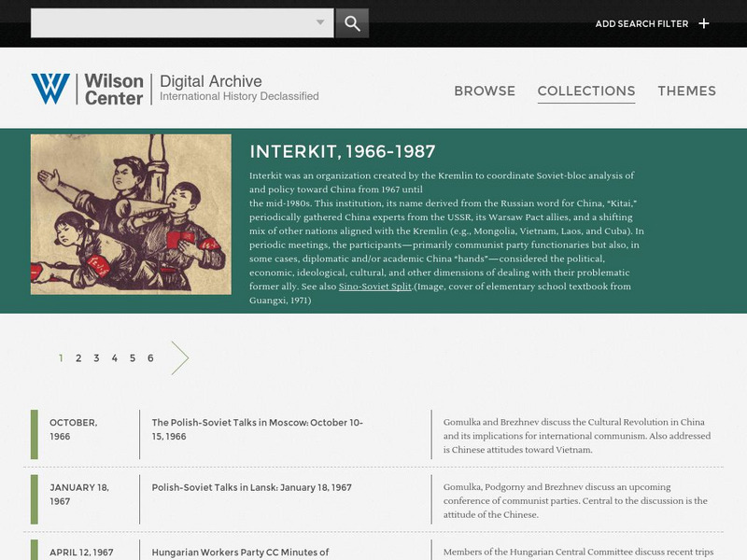
Task: Click Digital Archive site title
Action: click(211, 81)
